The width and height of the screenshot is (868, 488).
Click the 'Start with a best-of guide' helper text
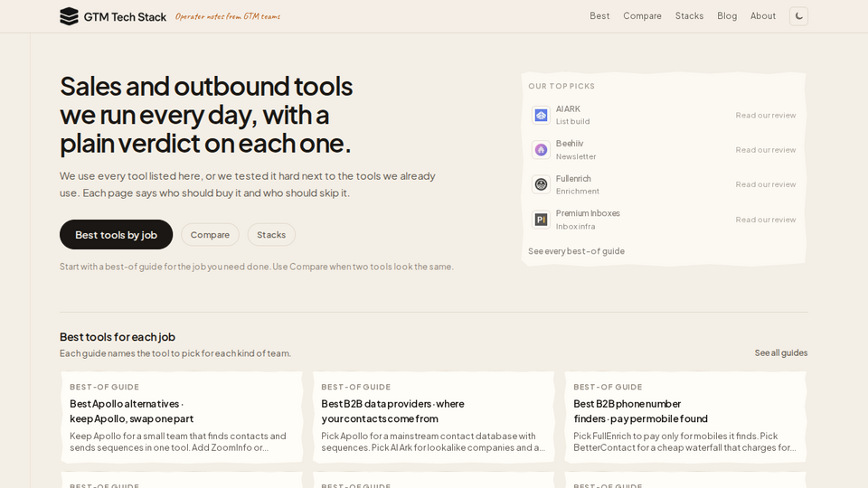coord(256,267)
